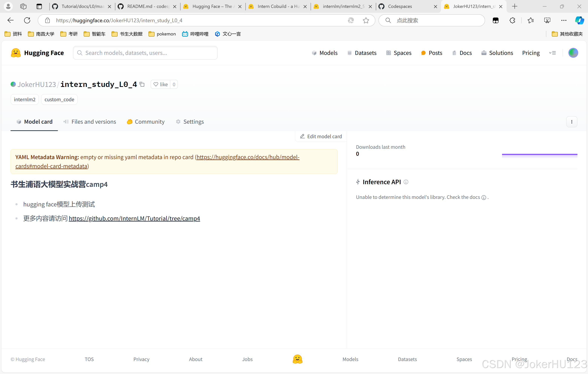Viewport: 588px width, 374px height.
Task: Expand the navigation more-menu beside Pricing
Action: click(552, 53)
